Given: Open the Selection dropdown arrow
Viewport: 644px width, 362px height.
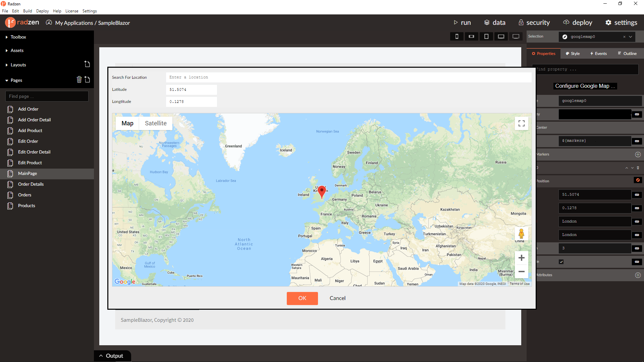Looking at the screenshot, I should 631,37.
